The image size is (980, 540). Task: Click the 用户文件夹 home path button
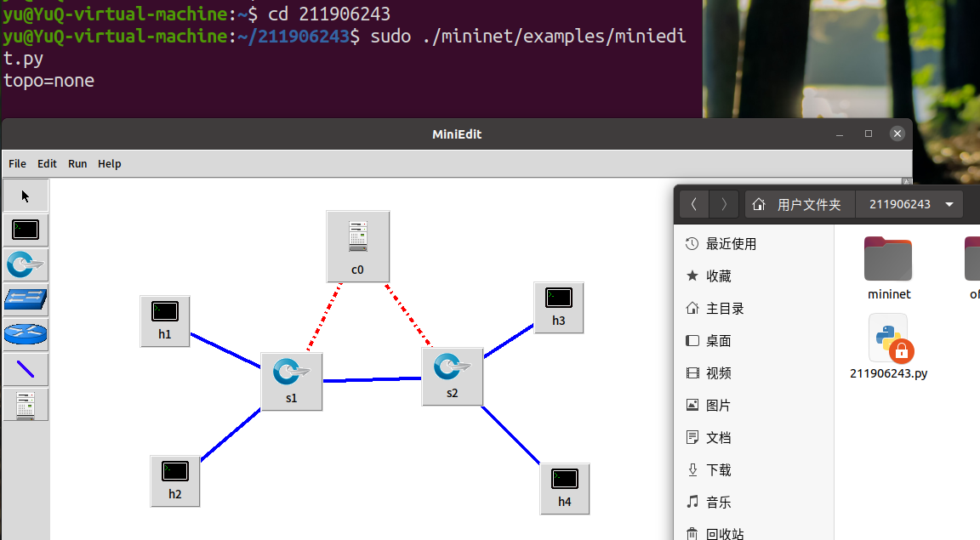(800, 204)
